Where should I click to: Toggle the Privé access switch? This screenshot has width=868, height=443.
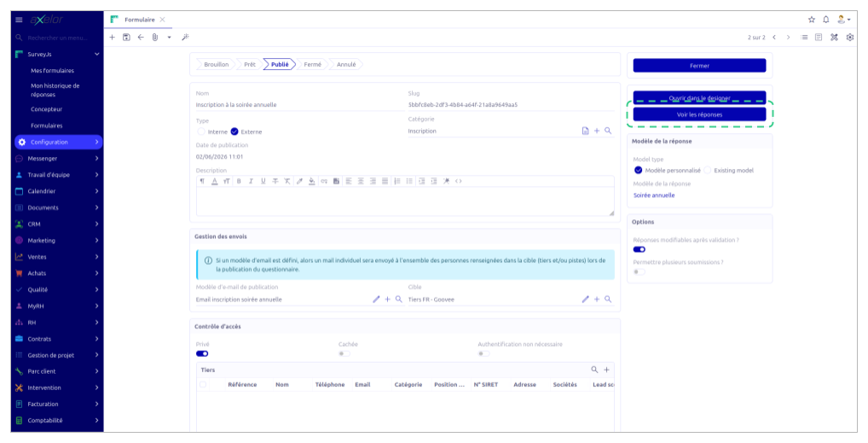(x=202, y=353)
